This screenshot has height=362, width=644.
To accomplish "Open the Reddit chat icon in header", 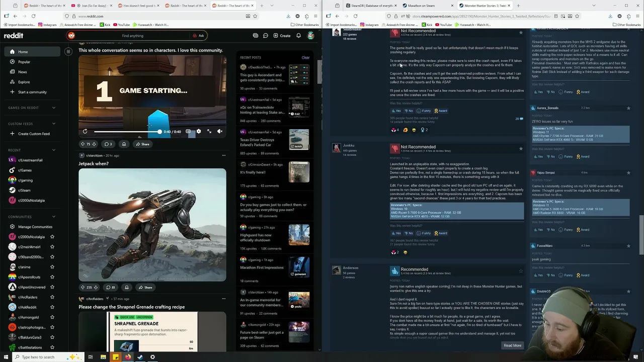I will (266, 36).
